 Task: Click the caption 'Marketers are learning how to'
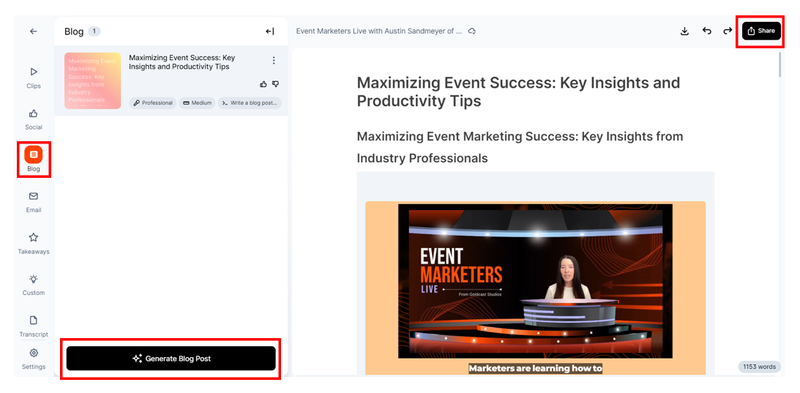tap(535, 368)
